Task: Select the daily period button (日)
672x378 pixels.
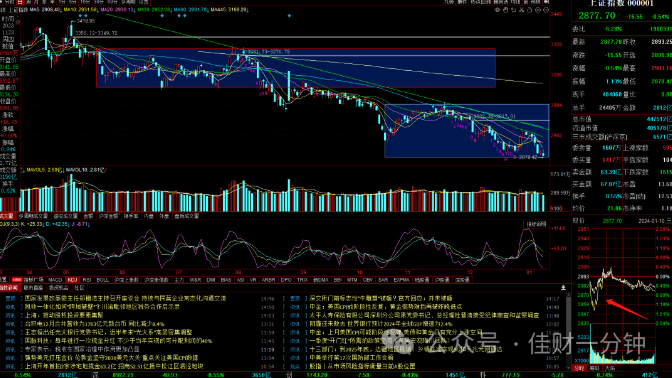Action: click(x=20, y=2)
